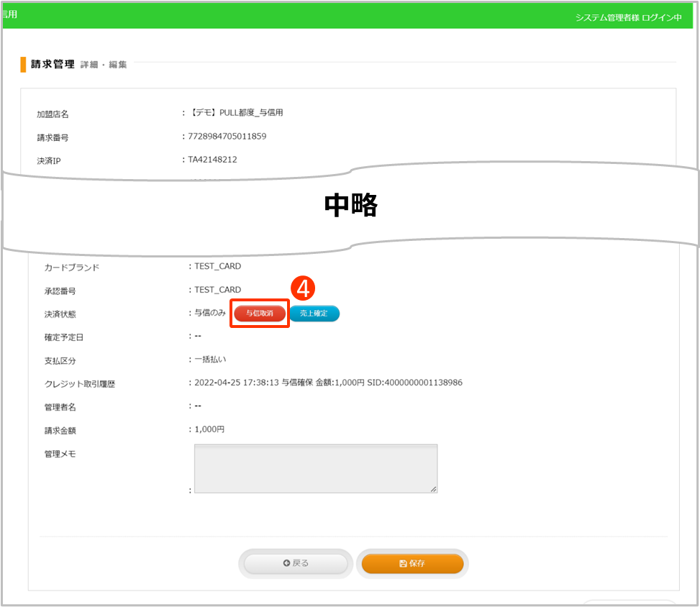Screen dimensions: 700x607
Task: Click the 管理メモ textarea resize handle
Action: click(433, 489)
